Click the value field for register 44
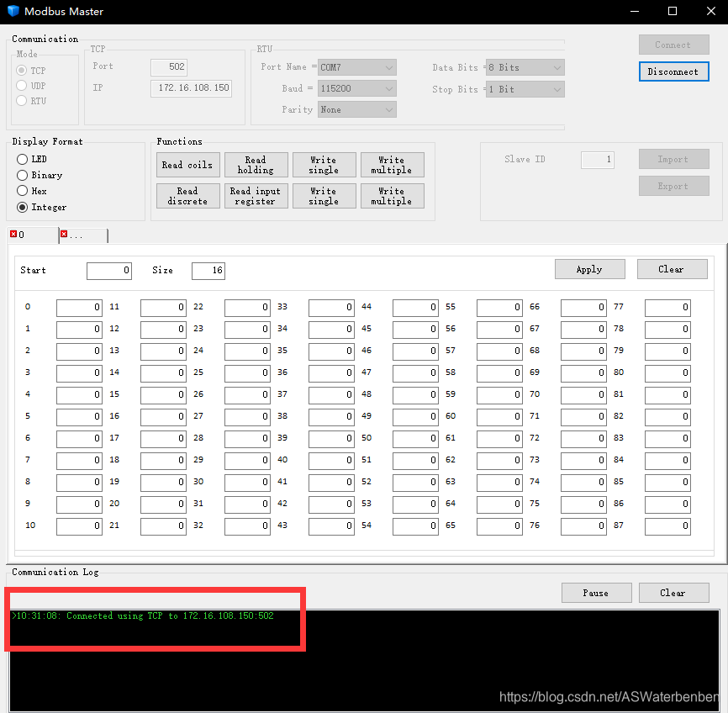 point(415,308)
